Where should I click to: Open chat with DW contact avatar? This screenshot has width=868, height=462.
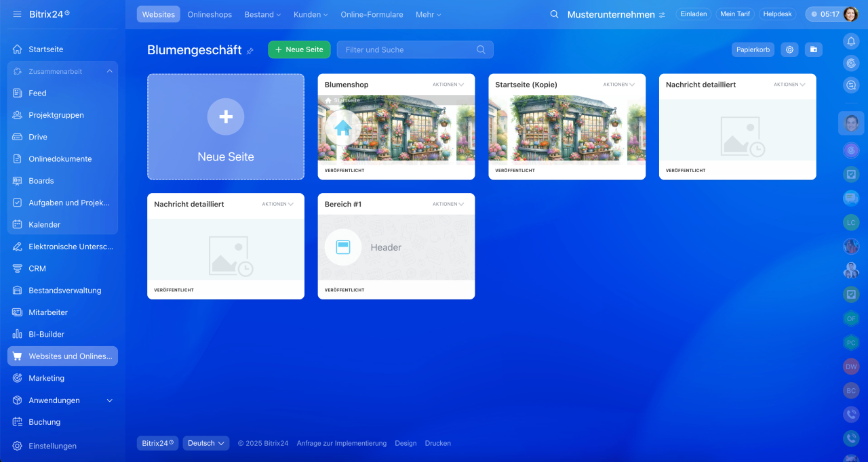click(851, 366)
